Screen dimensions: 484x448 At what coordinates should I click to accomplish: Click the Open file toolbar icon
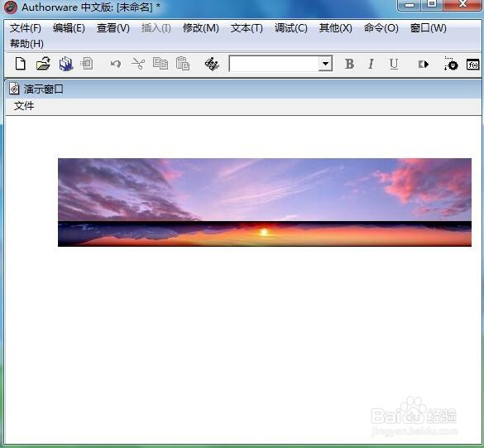43,64
